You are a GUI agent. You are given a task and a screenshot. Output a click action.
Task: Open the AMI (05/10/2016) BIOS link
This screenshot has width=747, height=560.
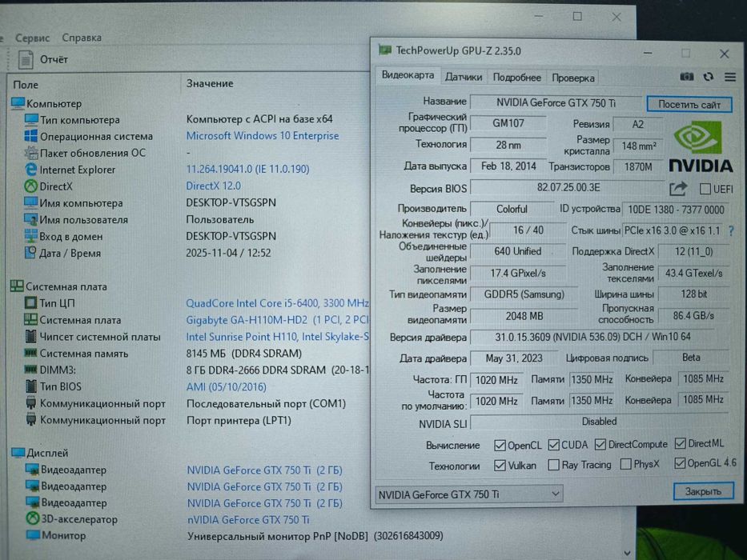227,386
